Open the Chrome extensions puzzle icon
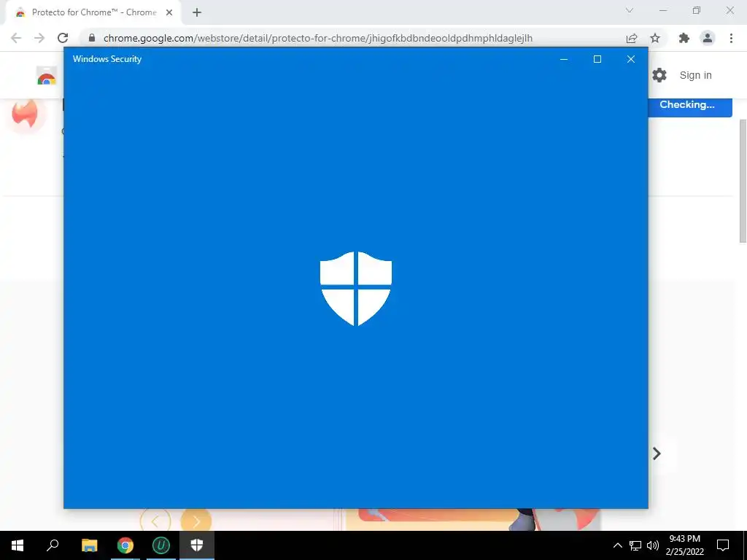Image resolution: width=747 pixels, height=560 pixels. tap(684, 38)
